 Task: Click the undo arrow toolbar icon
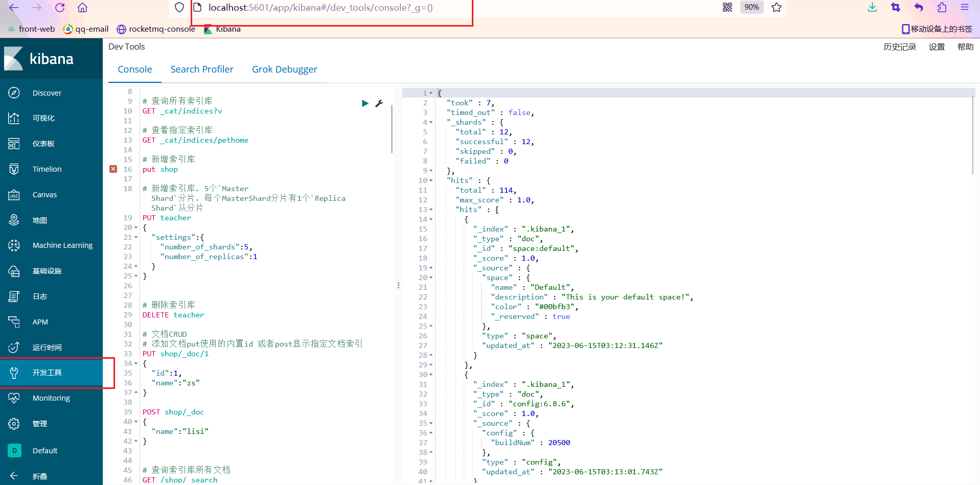[x=919, y=7]
